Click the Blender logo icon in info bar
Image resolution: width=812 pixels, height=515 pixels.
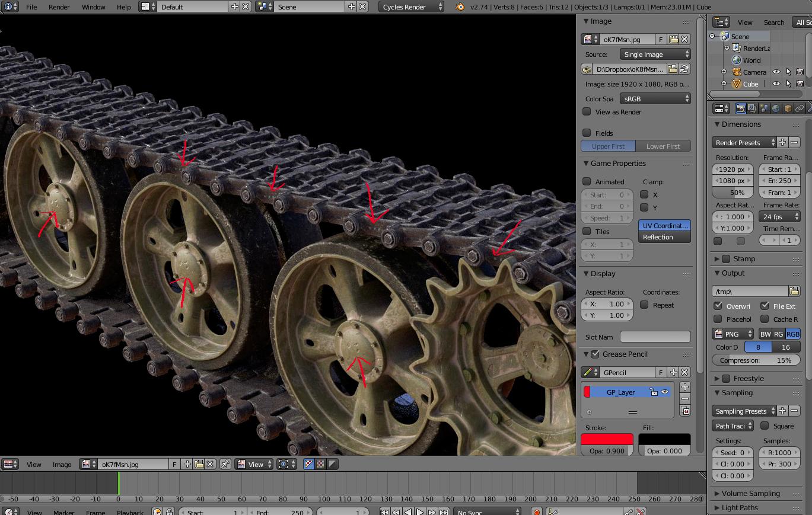[x=460, y=7]
